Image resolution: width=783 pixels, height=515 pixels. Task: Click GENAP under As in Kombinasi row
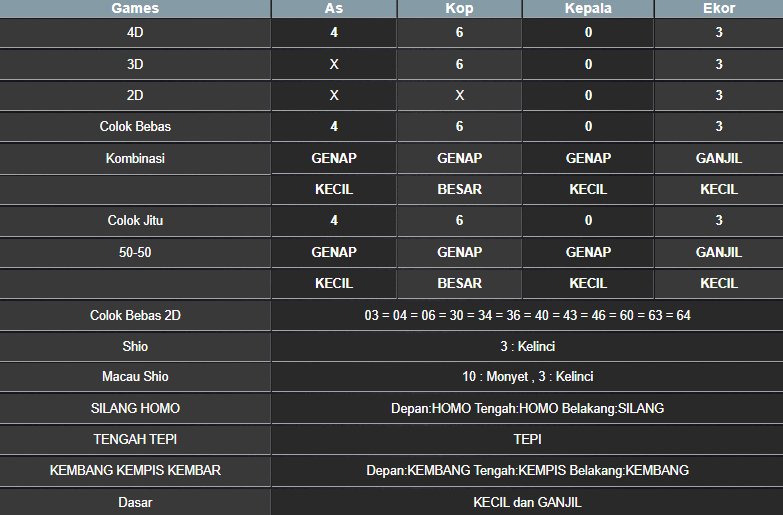(334, 158)
